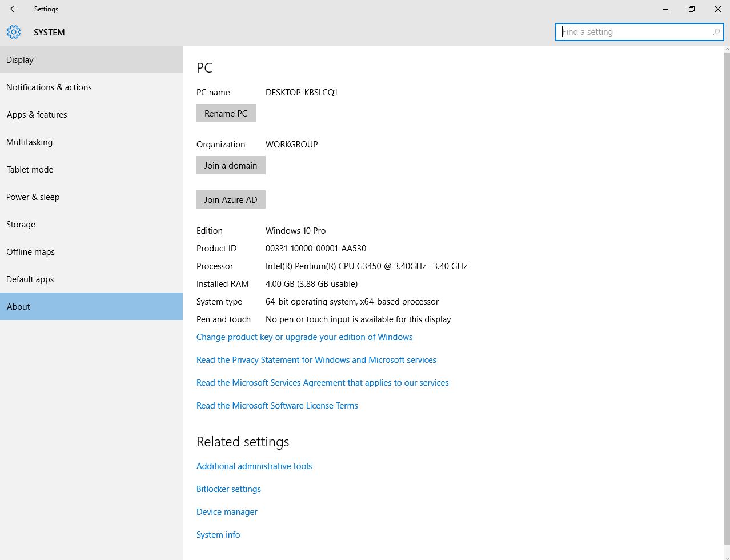730x560 pixels.
Task: Open Tablet mode settings
Action: click(x=91, y=169)
